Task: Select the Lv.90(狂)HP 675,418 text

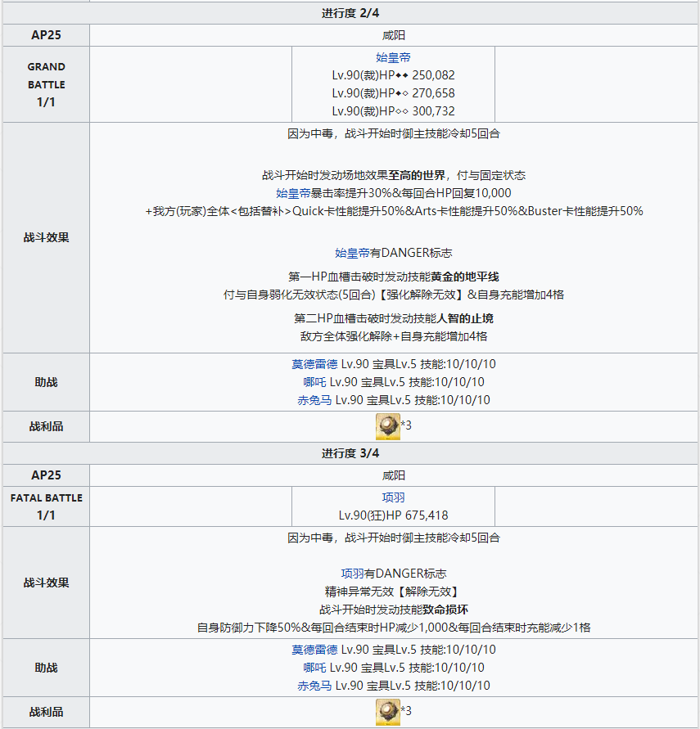Action: click(393, 515)
